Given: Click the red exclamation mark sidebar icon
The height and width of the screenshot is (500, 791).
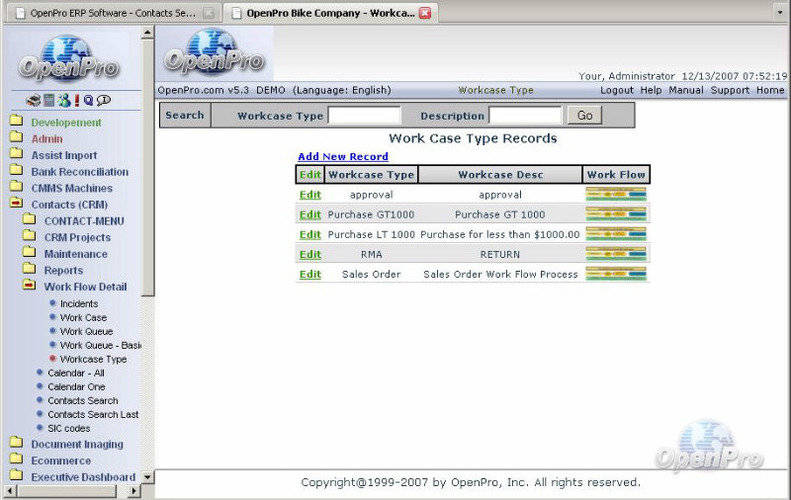Looking at the screenshot, I should [x=76, y=100].
